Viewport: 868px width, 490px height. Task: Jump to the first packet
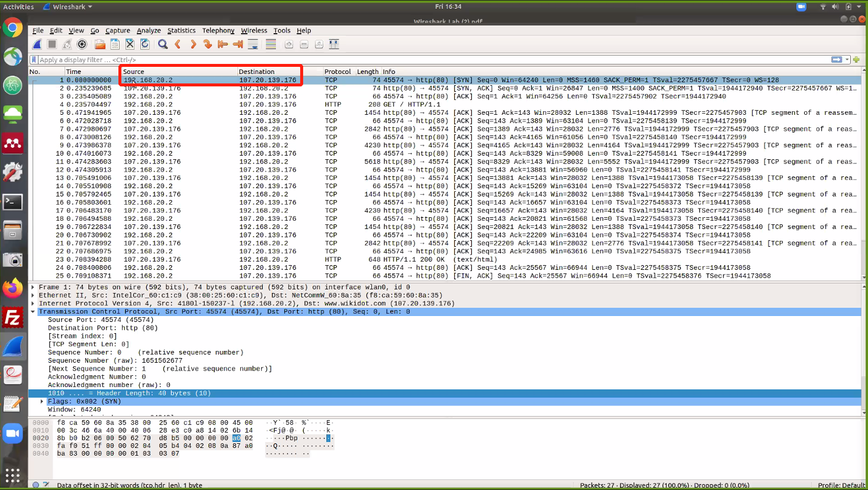pos(223,44)
